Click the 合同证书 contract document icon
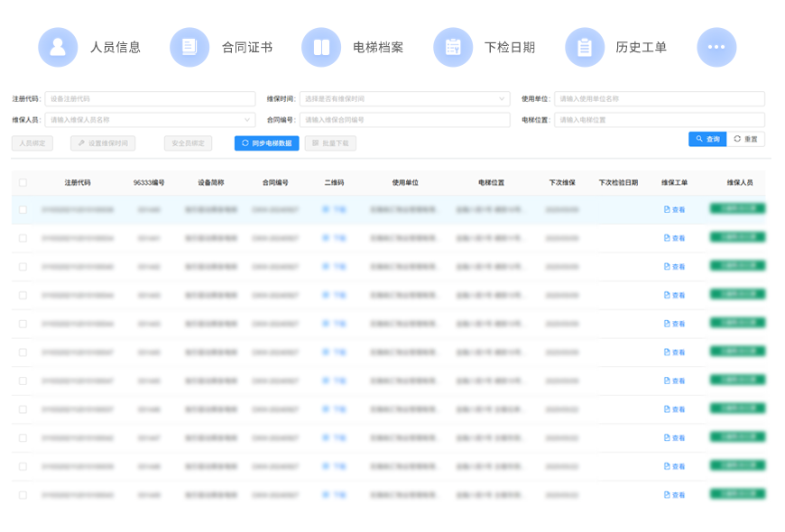Screen dimensions: 785x532 pos(189,47)
